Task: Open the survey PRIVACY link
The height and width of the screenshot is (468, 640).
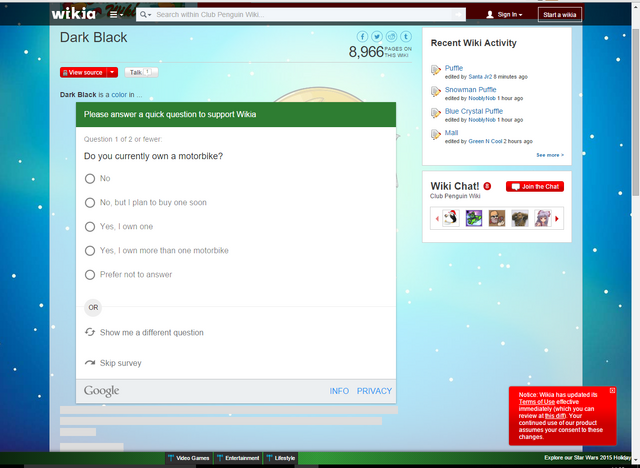Action: click(374, 391)
